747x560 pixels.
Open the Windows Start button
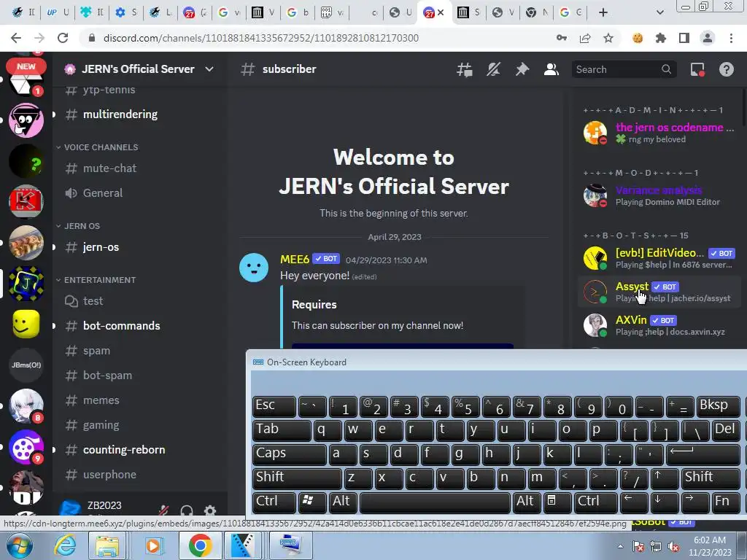point(19,545)
